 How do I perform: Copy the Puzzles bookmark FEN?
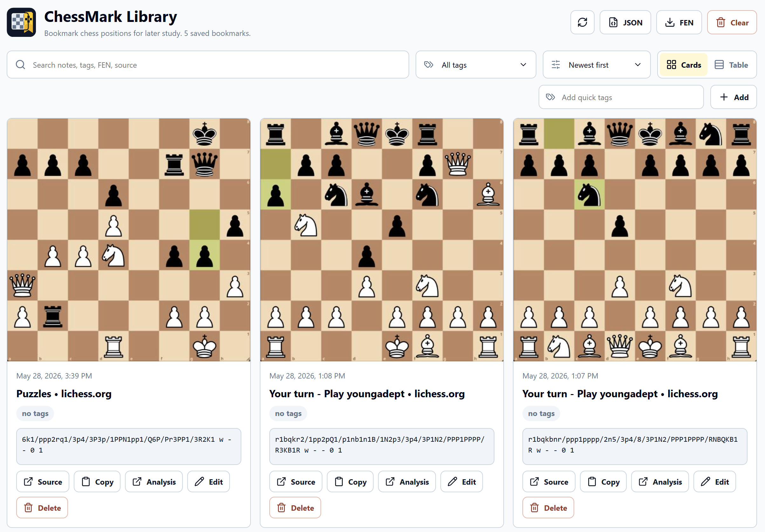point(97,481)
